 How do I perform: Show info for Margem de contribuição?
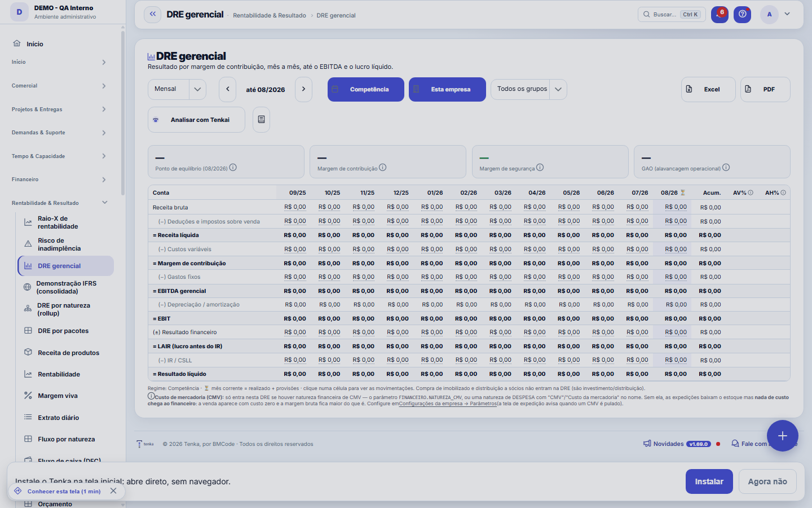pos(383,168)
